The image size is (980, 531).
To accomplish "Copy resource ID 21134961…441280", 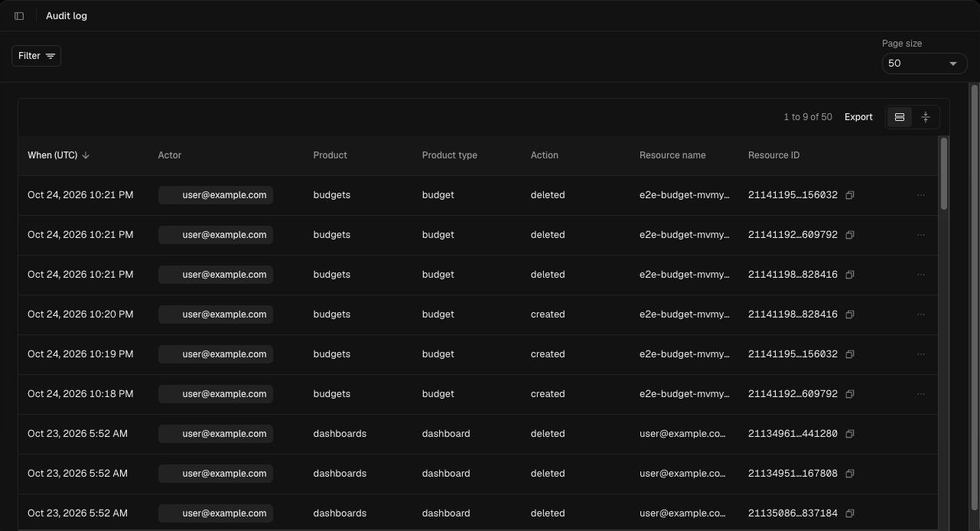I will (x=850, y=434).
